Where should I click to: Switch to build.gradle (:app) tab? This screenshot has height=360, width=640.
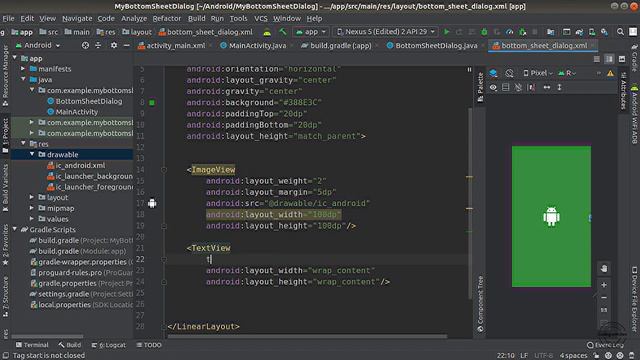click(336, 46)
